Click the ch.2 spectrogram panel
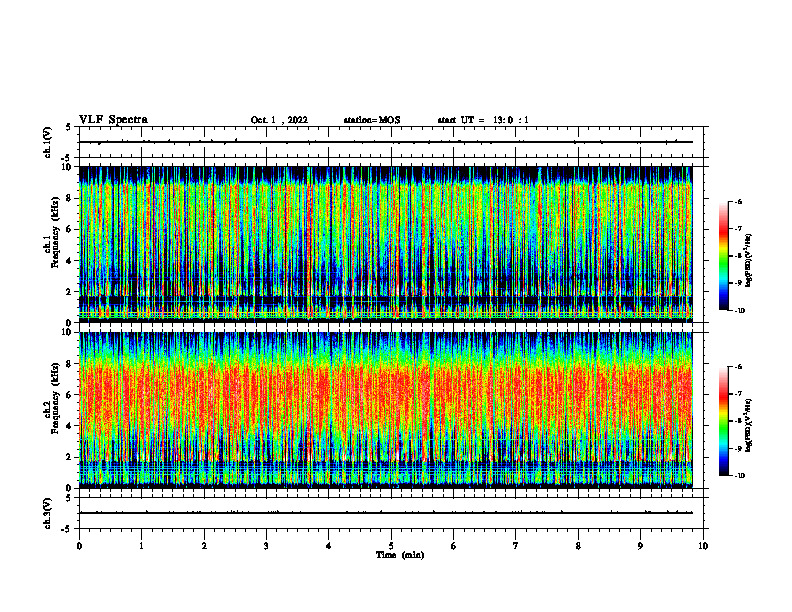The height and width of the screenshot is (612, 792). [x=386, y=410]
